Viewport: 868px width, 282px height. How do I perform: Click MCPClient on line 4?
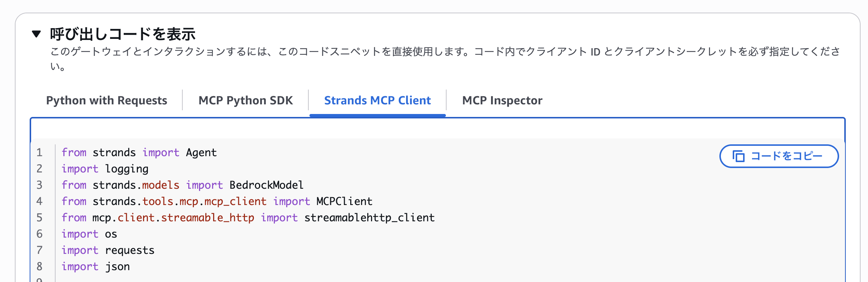[344, 201]
